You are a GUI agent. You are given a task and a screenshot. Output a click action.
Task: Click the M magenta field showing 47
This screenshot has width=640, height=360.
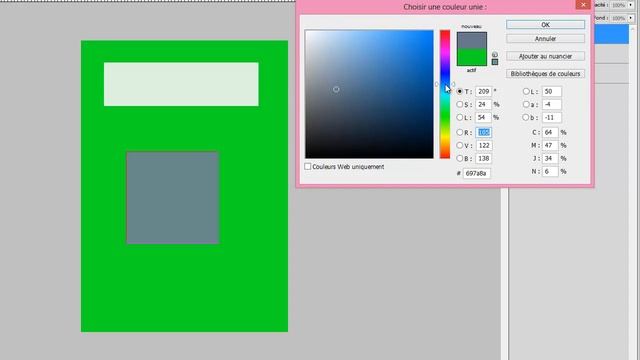[x=550, y=145]
